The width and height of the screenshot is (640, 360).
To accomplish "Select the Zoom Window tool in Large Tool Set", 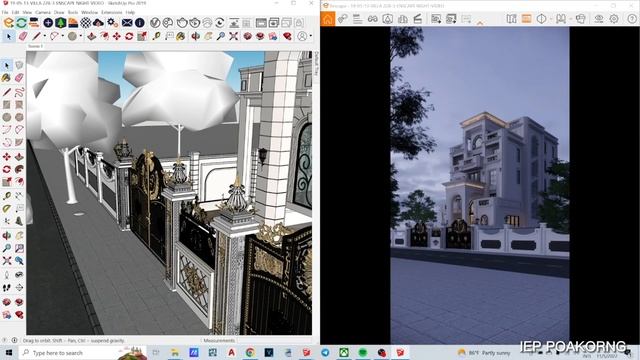I will click(x=19, y=248).
